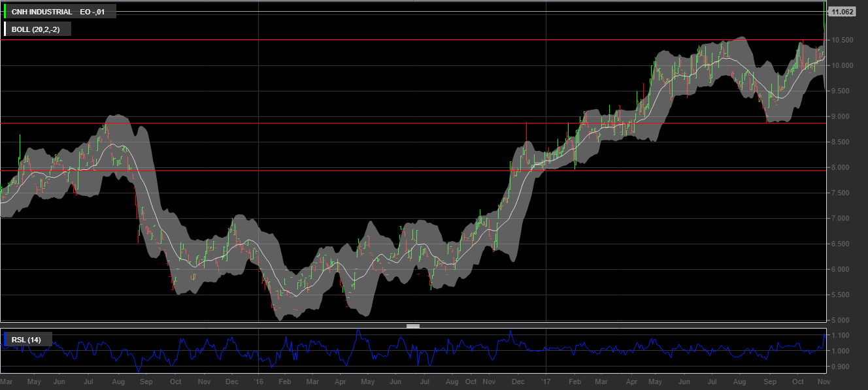Click the '16 year marker on time axis
The height and width of the screenshot is (390, 868).
click(258, 381)
